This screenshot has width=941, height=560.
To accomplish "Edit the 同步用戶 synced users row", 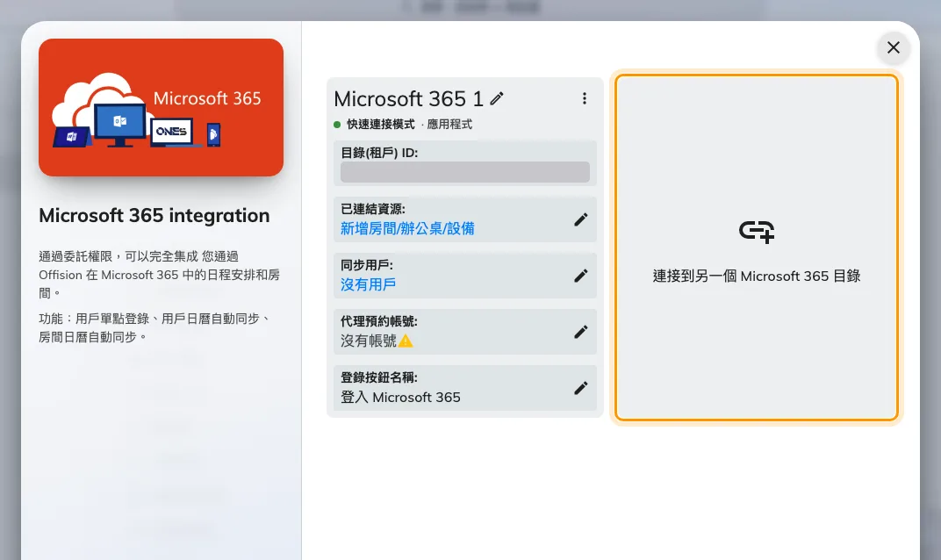I will 580,276.
